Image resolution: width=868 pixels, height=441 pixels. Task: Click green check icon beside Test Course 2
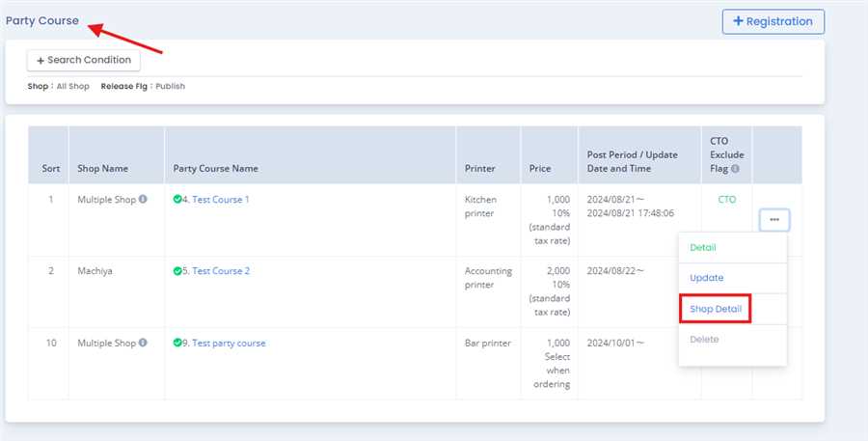(x=177, y=271)
